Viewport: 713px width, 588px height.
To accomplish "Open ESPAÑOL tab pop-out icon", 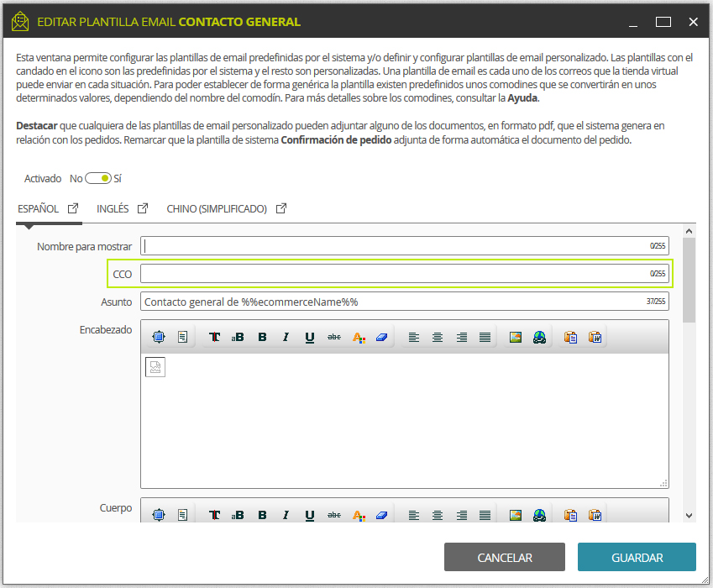I will 73,208.
